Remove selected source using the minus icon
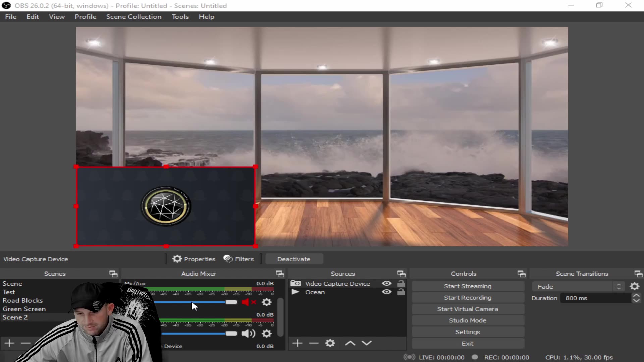 314,343
